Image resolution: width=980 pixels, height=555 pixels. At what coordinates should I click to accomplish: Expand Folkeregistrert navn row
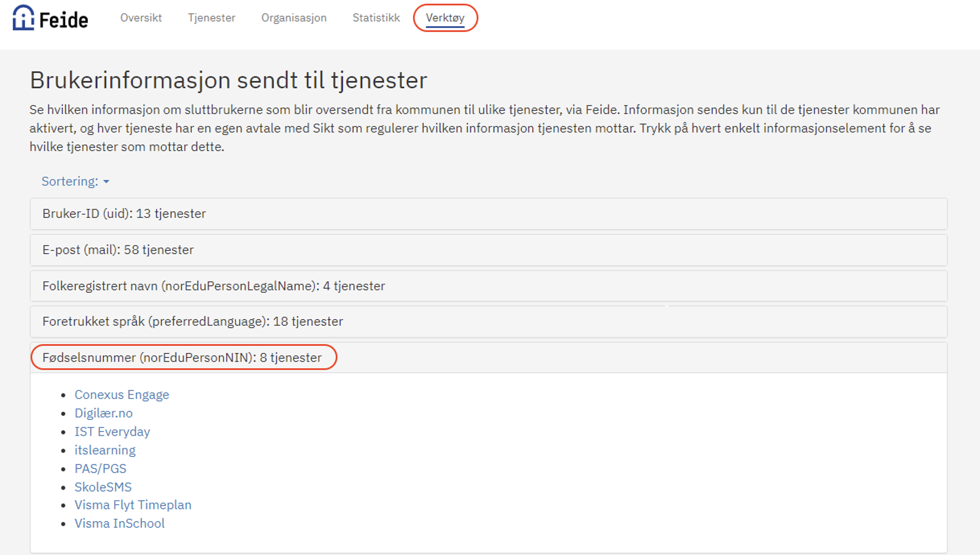point(488,286)
